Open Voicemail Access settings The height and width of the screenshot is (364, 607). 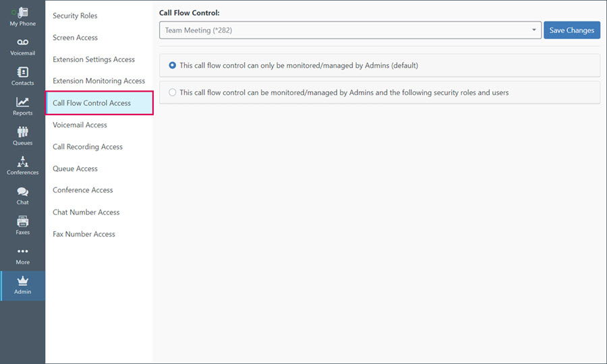point(80,125)
